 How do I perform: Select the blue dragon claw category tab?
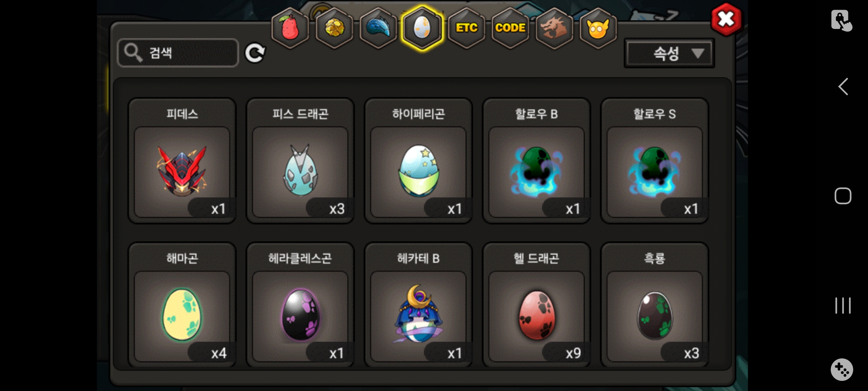378,28
